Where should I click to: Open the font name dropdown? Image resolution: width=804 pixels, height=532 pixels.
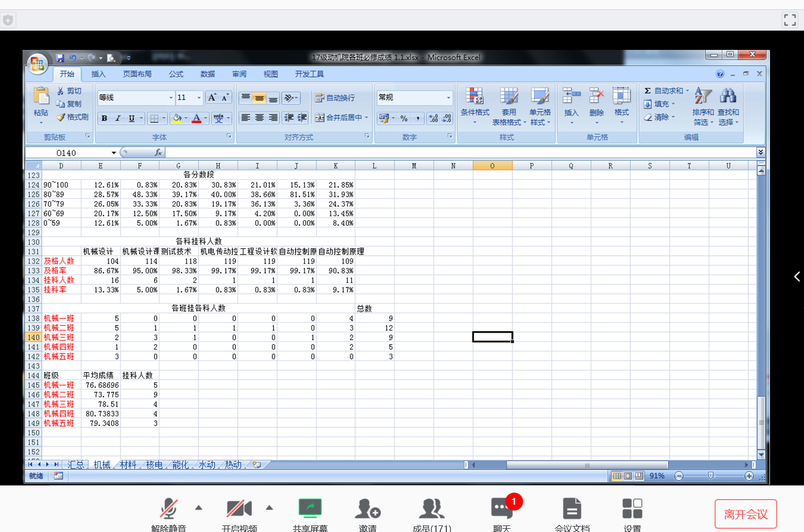170,98
